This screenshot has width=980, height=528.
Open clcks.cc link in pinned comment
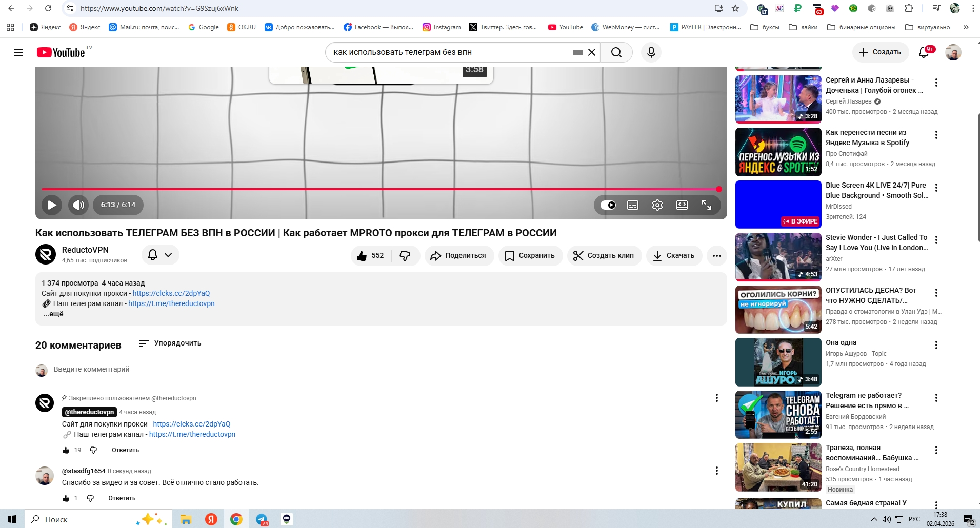click(x=192, y=424)
